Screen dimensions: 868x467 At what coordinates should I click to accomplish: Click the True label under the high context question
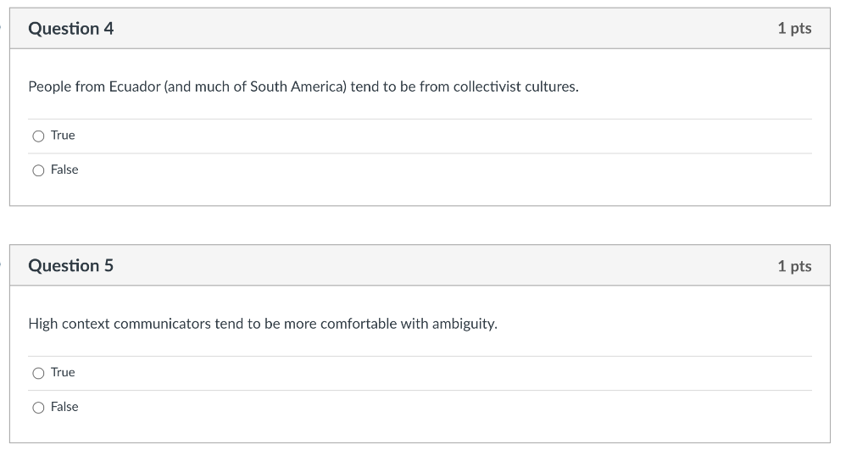63,373
